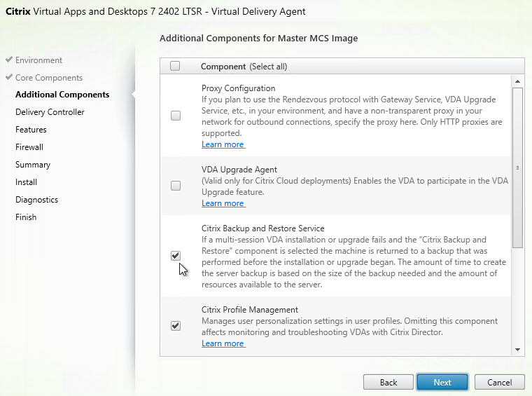Screen dimensions: 532x396
Task: Enable the Proxy Configuration checkbox
Action: (176, 116)
